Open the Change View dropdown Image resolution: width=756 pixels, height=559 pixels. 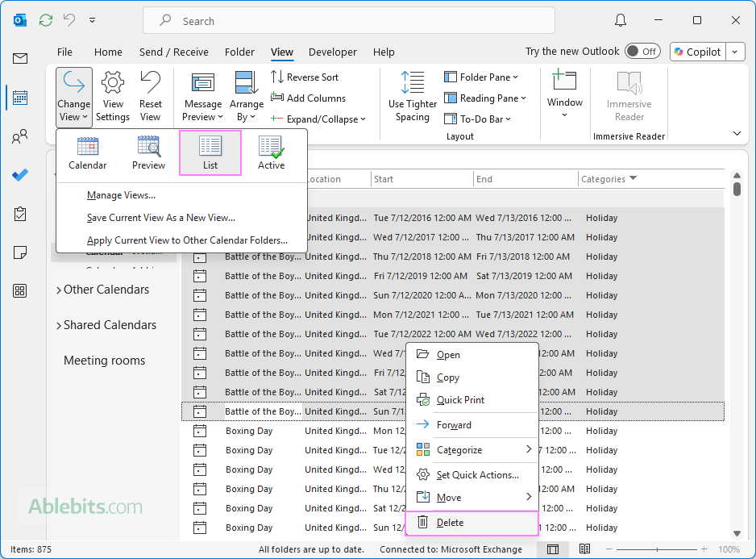[74, 97]
